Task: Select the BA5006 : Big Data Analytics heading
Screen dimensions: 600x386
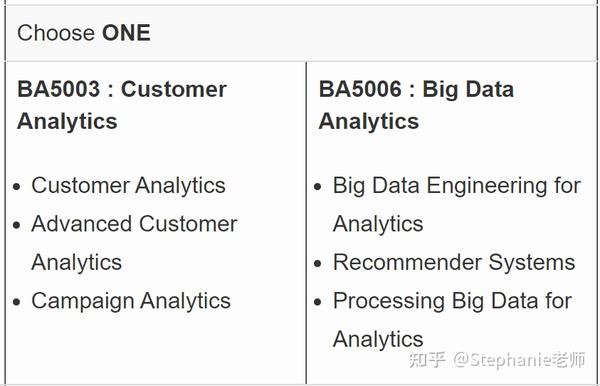Action: (x=416, y=105)
